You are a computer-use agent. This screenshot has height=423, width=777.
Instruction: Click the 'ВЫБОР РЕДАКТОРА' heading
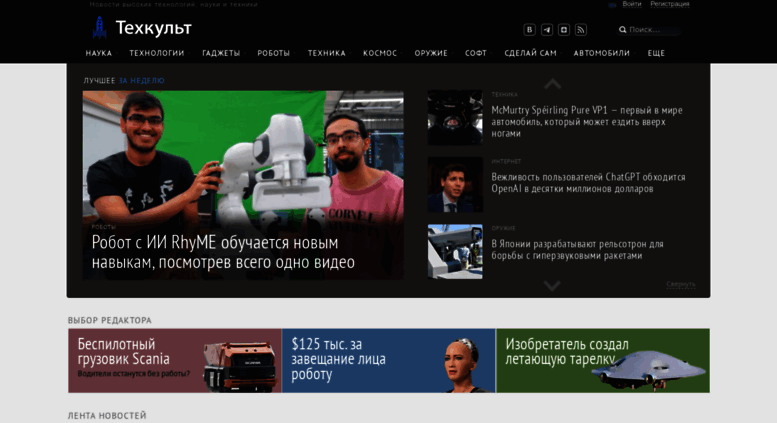click(110, 320)
